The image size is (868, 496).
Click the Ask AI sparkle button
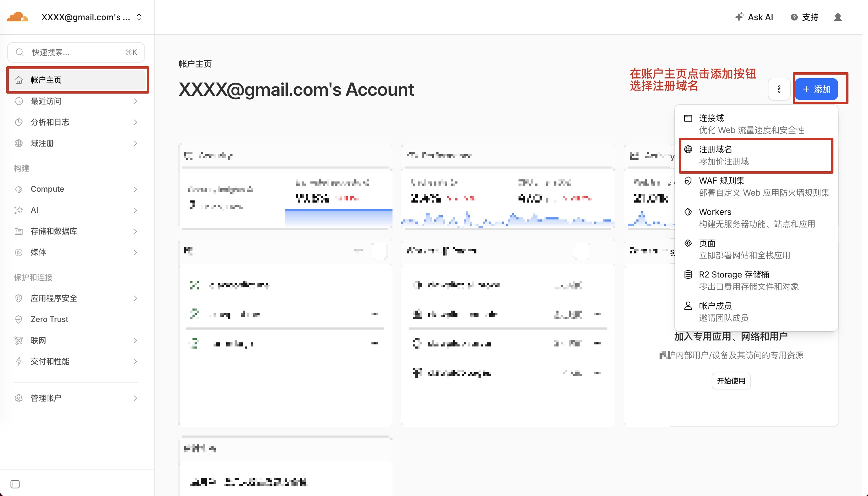pyautogui.click(x=754, y=17)
